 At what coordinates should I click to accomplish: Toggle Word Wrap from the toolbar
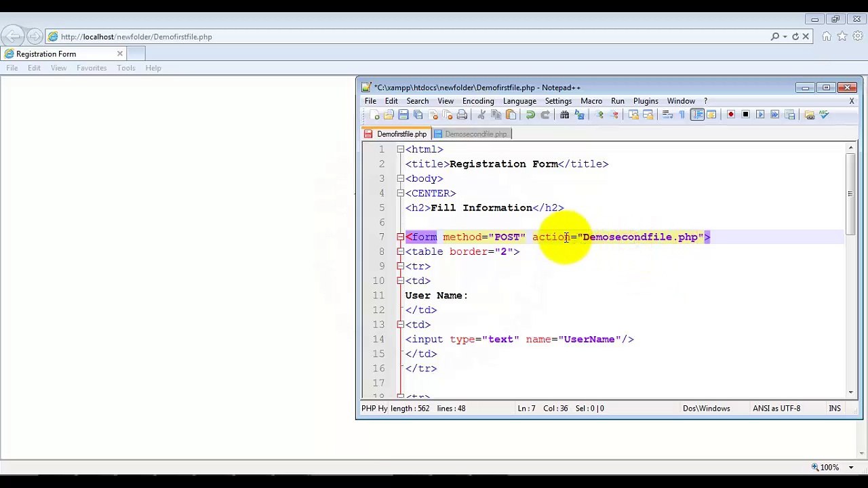pyautogui.click(x=667, y=115)
